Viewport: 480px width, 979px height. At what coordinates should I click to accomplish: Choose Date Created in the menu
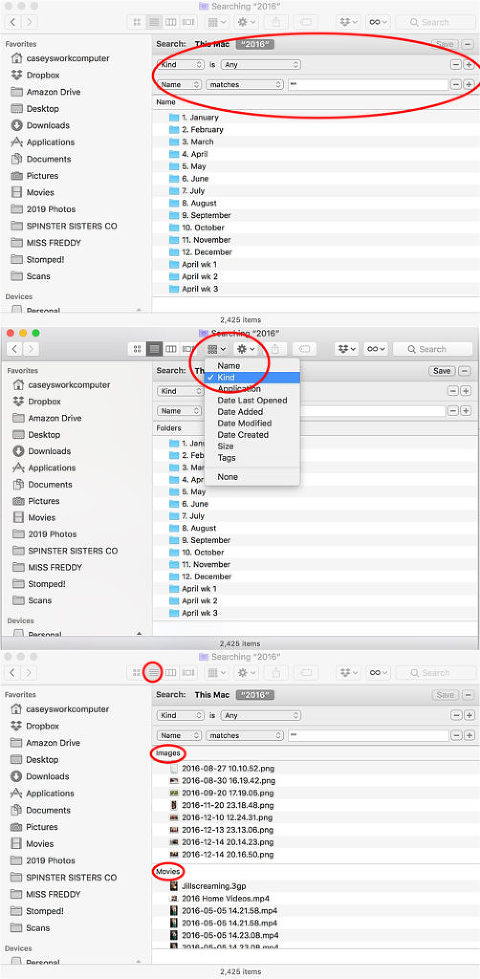(x=243, y=435)
